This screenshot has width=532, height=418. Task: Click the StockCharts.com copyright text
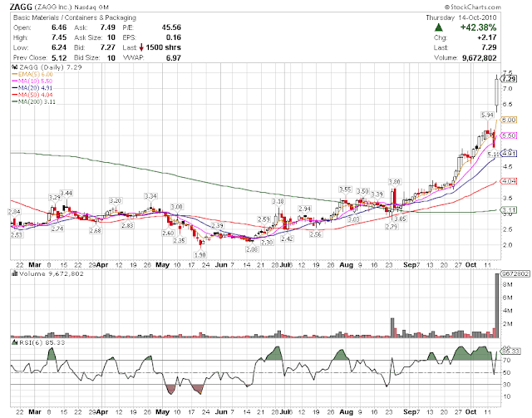coord(473,7)
